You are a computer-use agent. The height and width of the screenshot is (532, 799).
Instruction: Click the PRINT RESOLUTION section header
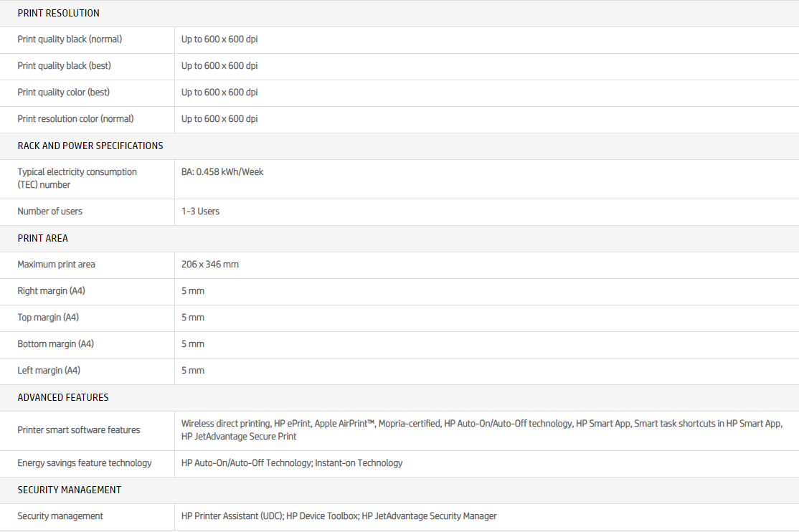click(x=58, y=13)
